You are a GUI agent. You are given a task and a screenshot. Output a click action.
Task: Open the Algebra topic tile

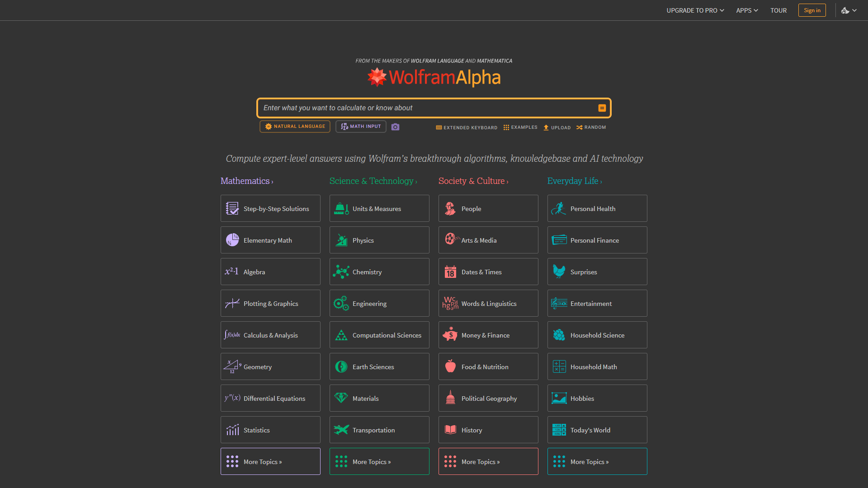(x=270, y=272)
